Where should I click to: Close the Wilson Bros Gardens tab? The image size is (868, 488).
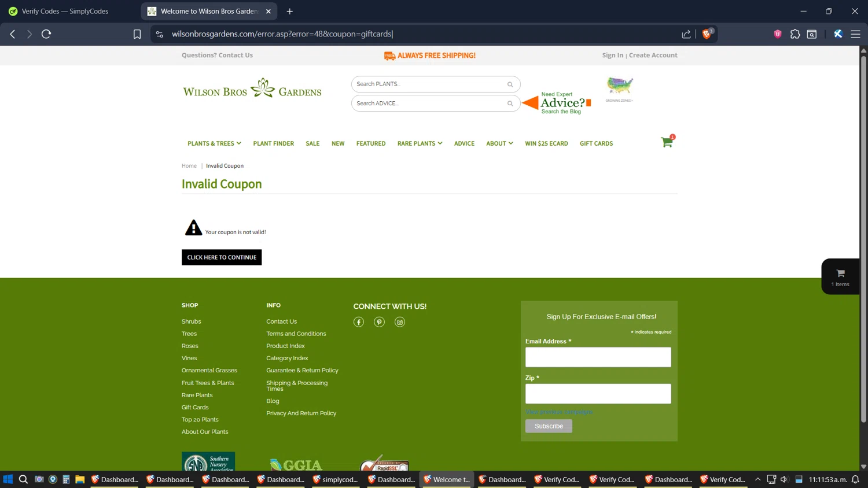[269, 11]
